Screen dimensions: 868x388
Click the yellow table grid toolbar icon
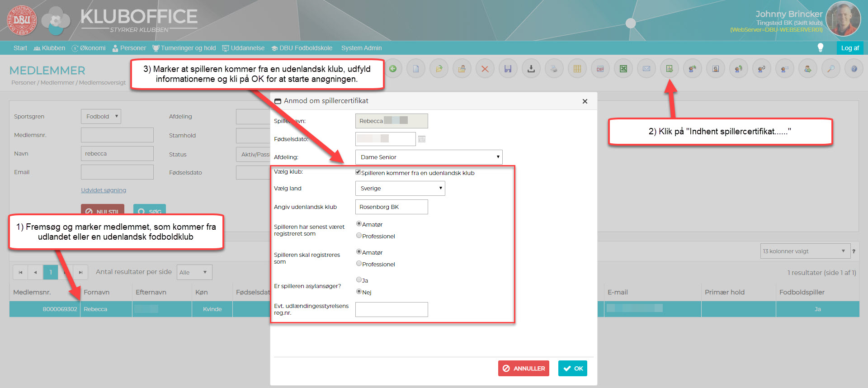577,69
